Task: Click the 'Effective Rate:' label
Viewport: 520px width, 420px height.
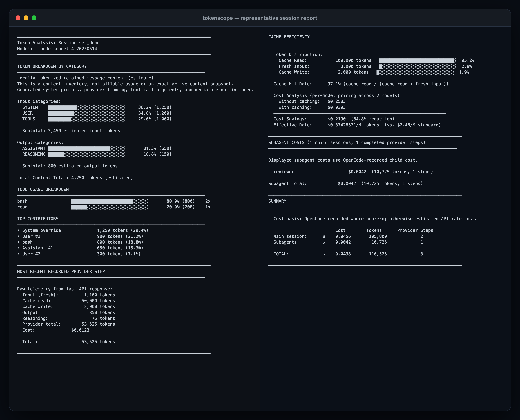Action: [x=293, y=125]
